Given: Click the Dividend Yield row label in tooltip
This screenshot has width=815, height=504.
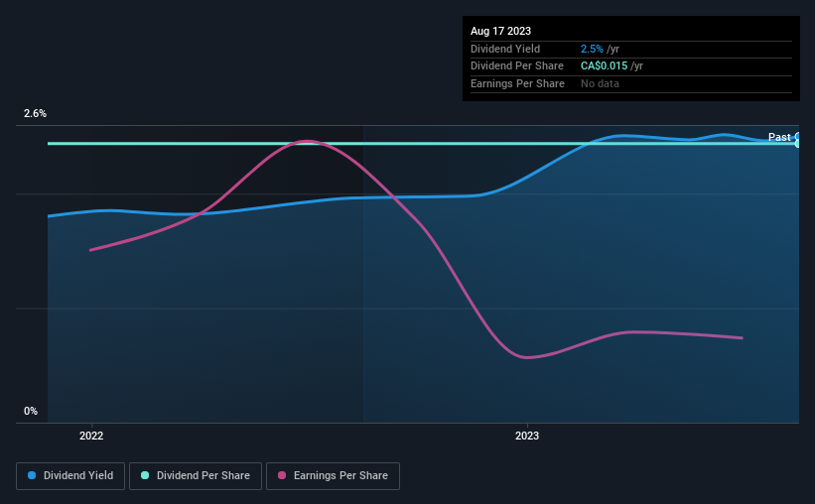Looking at the screenshot, I should pos(505,49).
